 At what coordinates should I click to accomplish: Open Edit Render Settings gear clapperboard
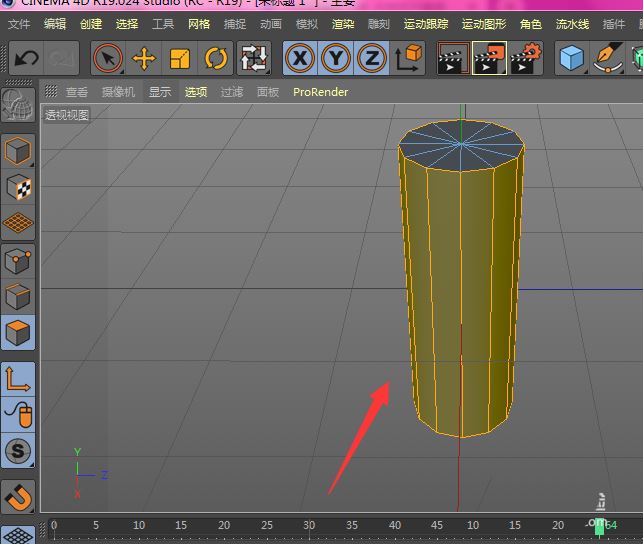point(525,59)
